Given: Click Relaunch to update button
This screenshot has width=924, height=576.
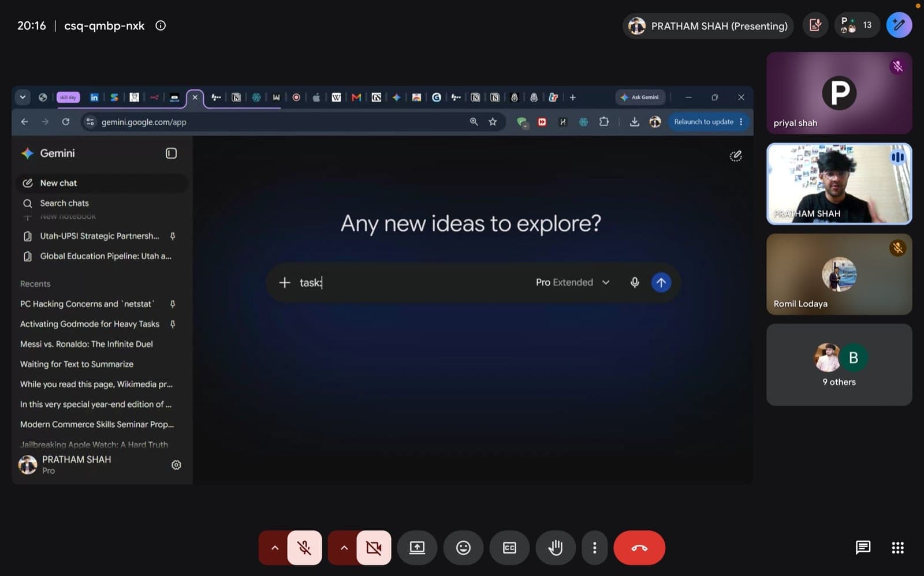Looking at the screenshot, I should click(708, 122).
